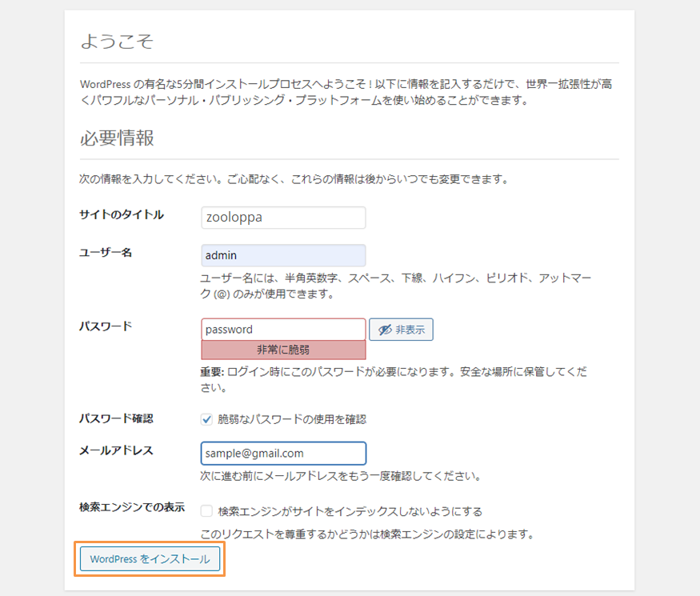This screenshot has height=596, width=700.
Task: Click the 検索エンジンでの表示 label
Action: [132, 507]
